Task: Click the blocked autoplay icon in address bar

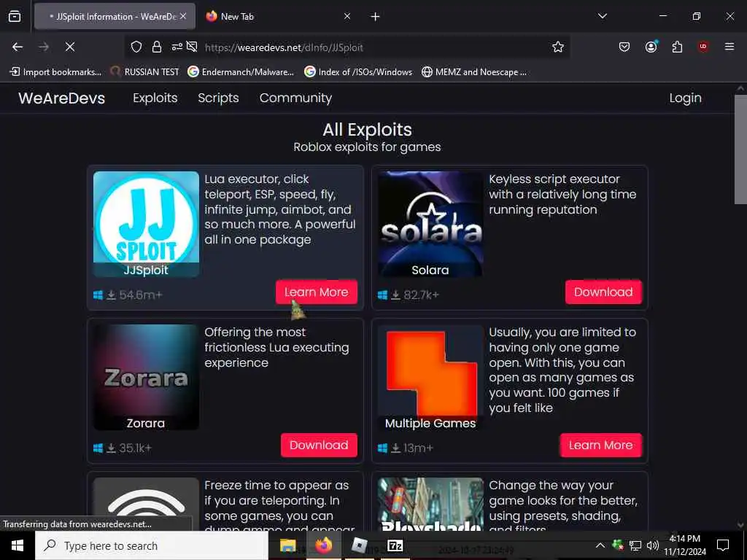Action: (x=192, y=47)
